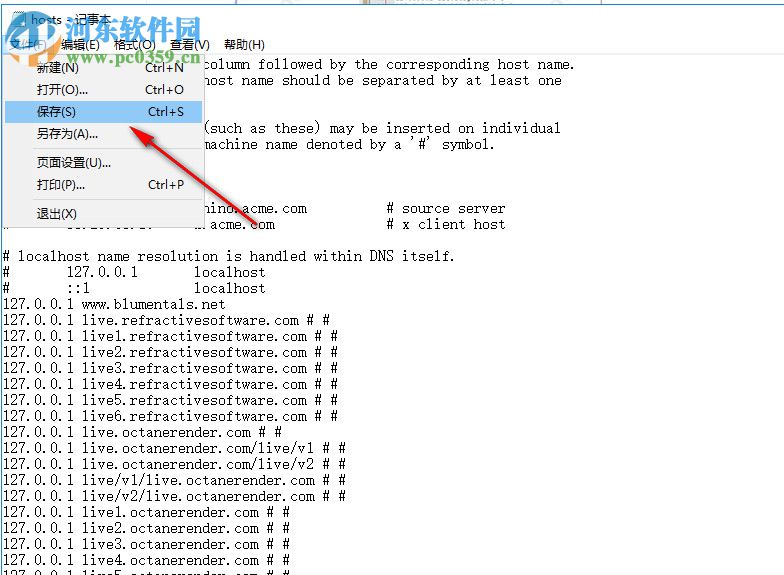
Task: Open the 格式(O) menu
Action: [x=134, y=45]
